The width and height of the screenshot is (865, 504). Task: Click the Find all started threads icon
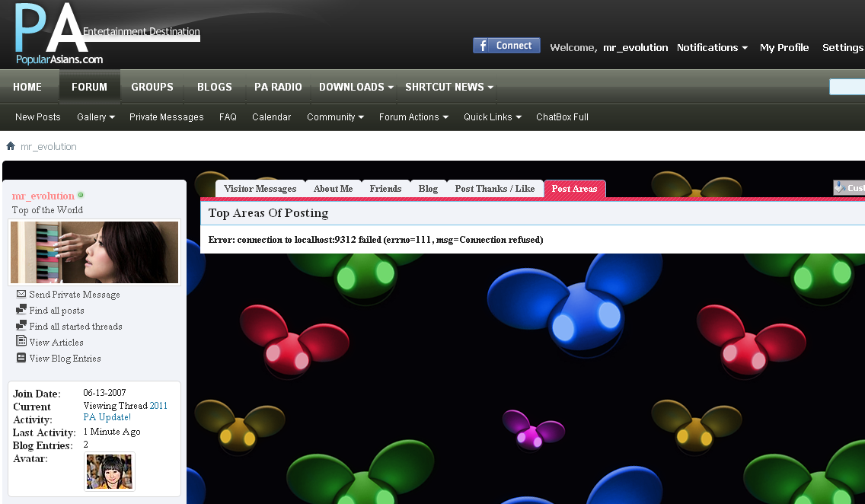[21, 325]
